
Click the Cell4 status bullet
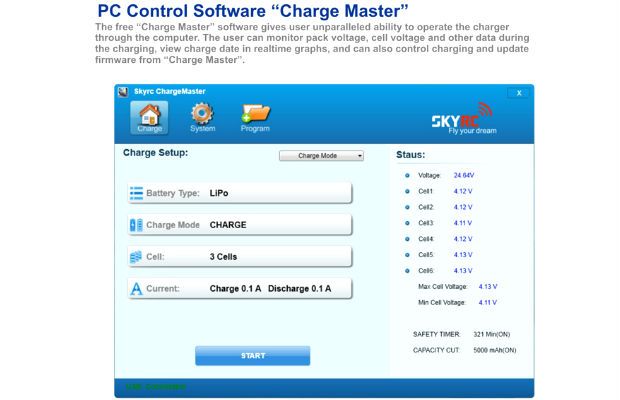(407, 239)
